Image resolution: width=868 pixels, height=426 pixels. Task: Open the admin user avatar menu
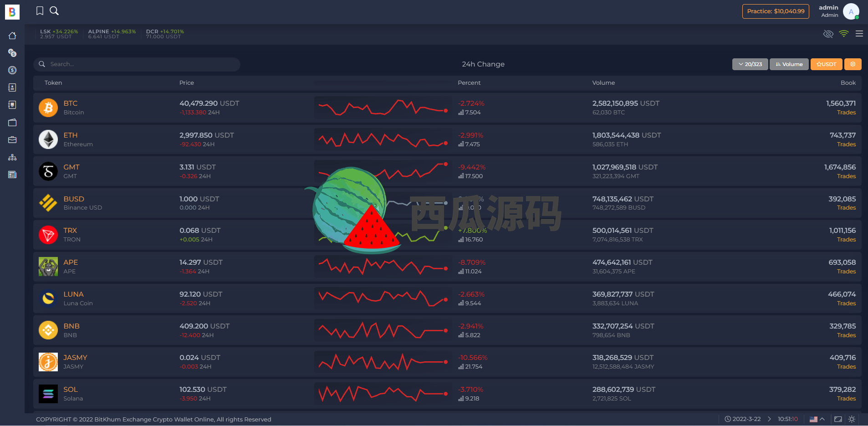(x=851, y=11)
